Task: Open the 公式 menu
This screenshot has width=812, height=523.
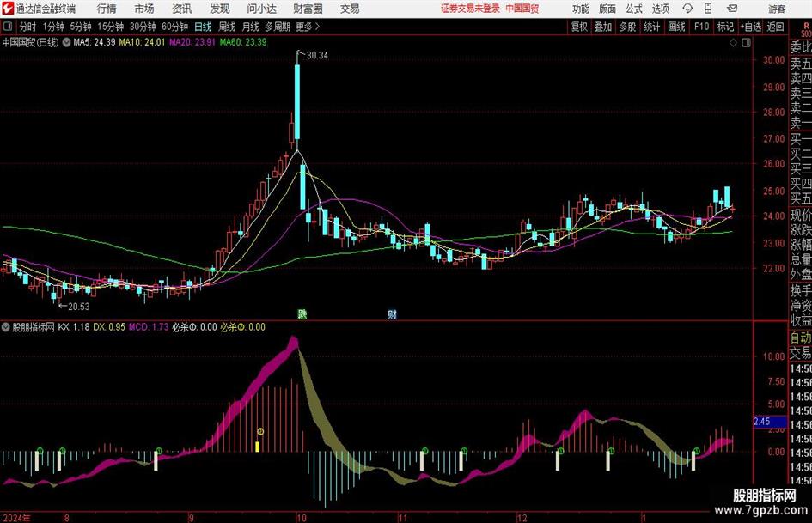Action: pos(634,9)
